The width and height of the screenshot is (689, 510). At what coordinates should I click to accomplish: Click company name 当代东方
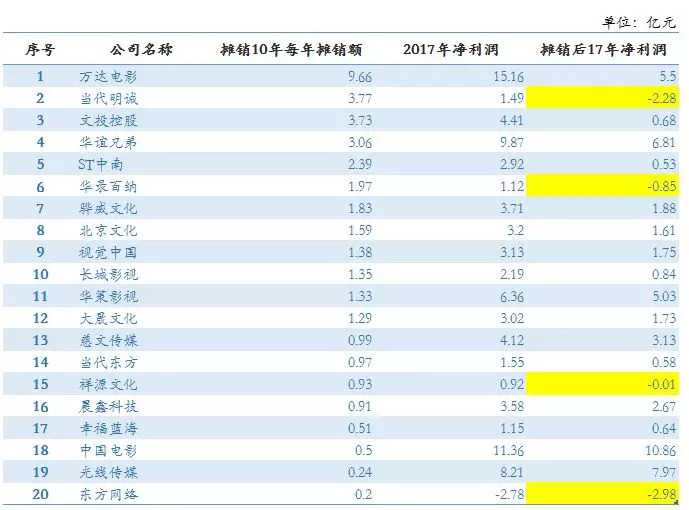click(109, 362)
